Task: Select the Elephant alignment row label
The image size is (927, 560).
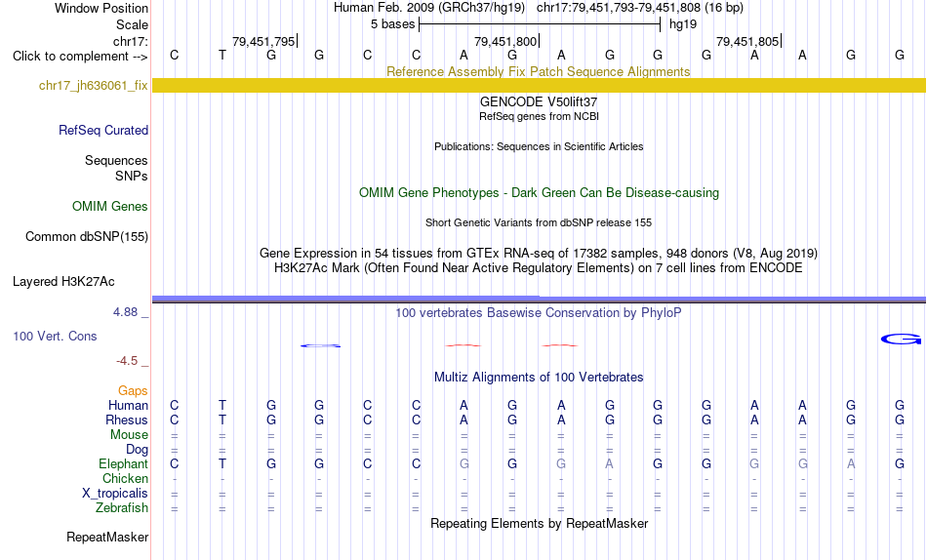Action: coord(124,463)
